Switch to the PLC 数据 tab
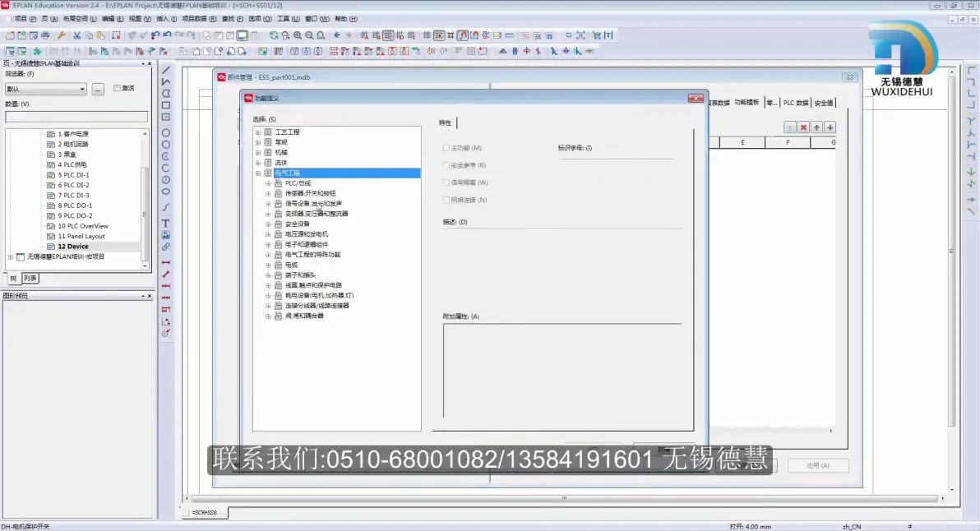The image size is (980, 531). (796, 103)
